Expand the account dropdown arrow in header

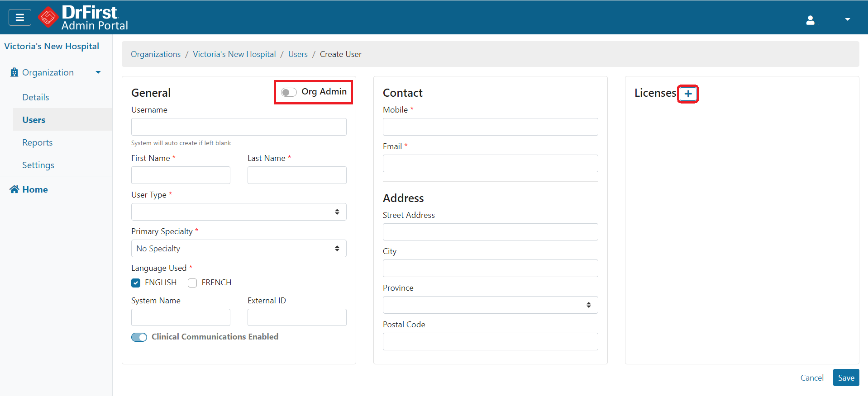click(847, 19)
